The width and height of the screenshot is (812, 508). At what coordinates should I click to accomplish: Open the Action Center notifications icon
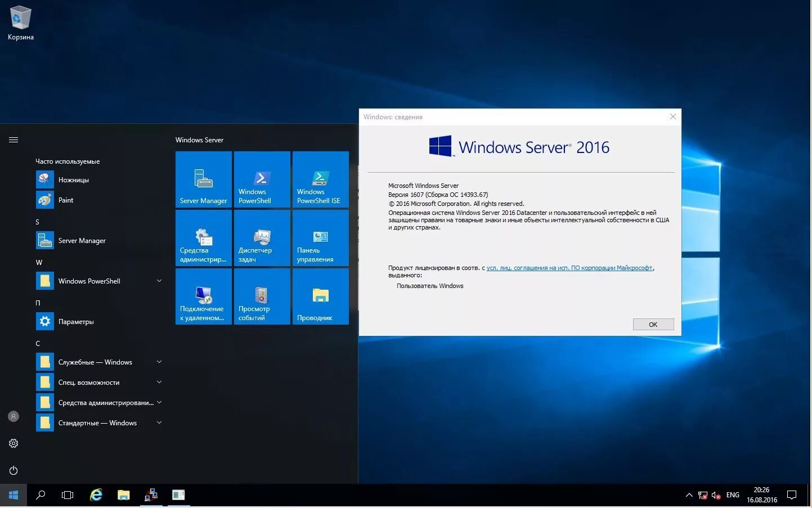tap(792, 495)
